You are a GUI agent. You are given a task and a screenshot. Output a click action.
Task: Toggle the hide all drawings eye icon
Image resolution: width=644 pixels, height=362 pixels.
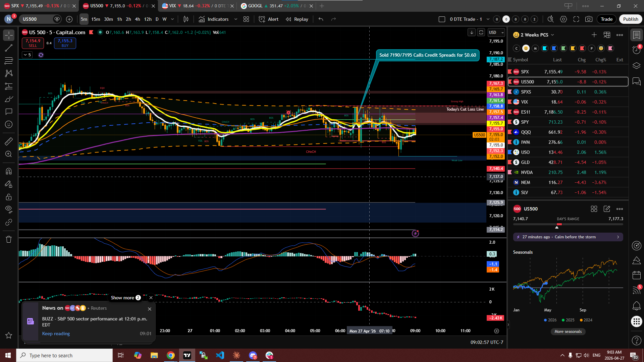coord(9,209)
